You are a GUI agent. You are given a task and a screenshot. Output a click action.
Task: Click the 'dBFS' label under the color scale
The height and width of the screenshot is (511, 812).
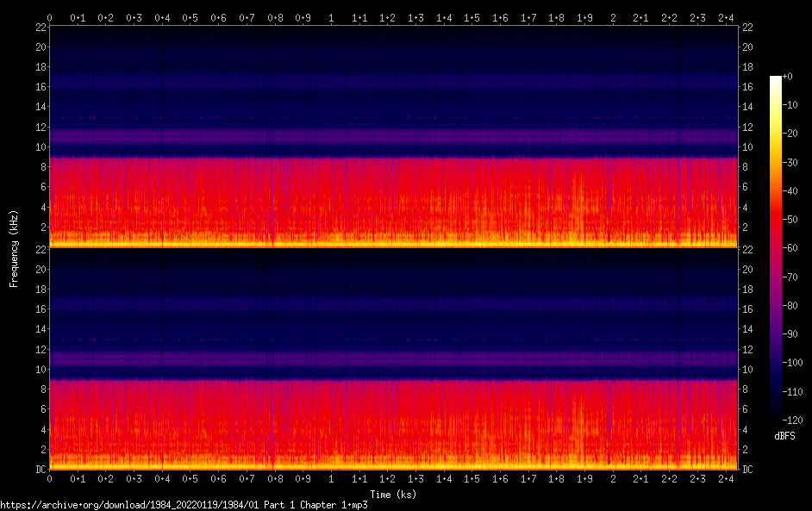(784, 436)
